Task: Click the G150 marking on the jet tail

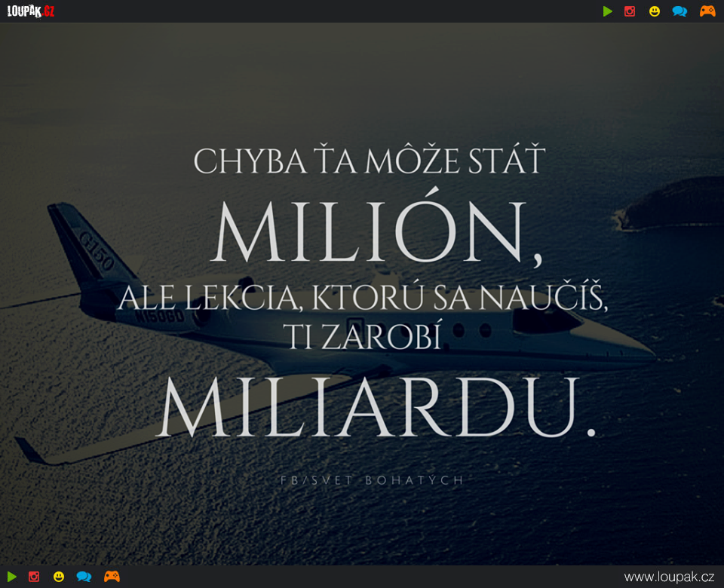Action: (96, 250)
